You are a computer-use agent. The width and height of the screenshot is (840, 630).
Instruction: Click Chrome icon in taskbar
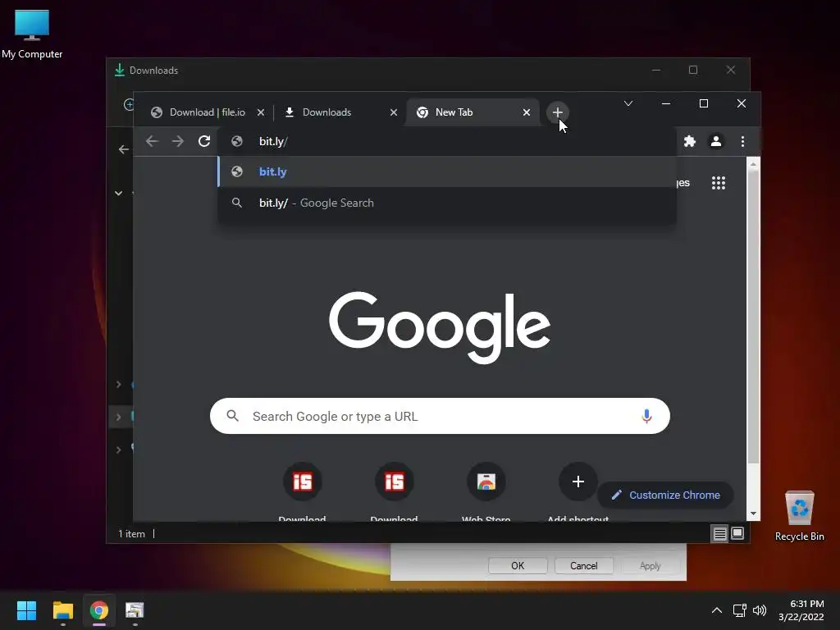point(99,610)
